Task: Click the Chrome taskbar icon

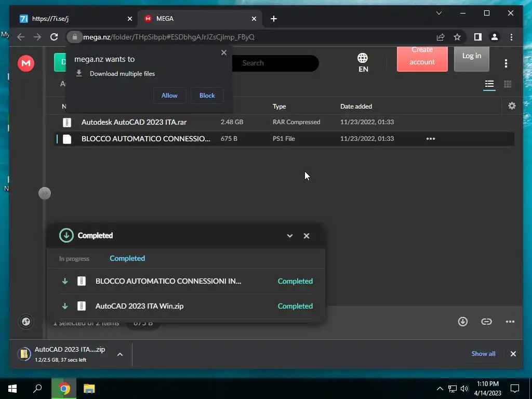Action: (x=64, y=389)
